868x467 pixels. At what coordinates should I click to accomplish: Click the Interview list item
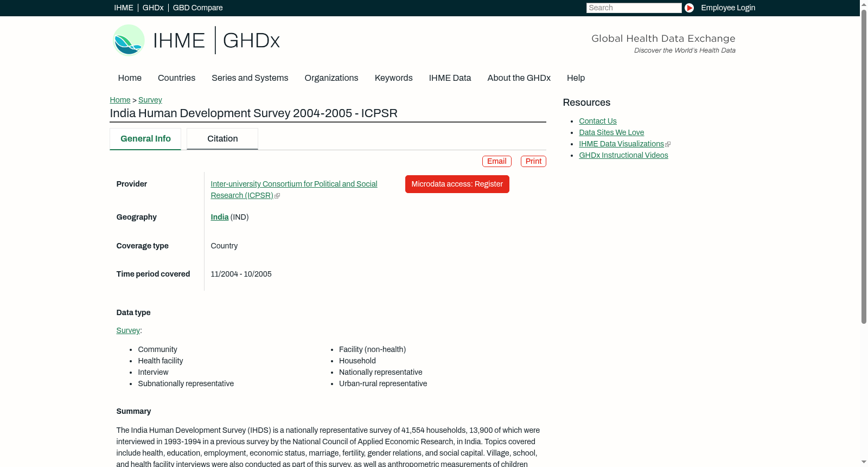(153, 373)
